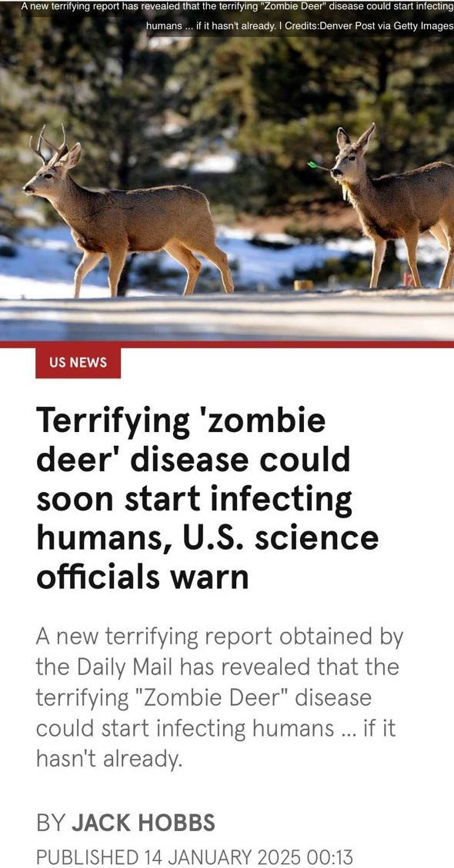
Task: Click 'officials warn' in the headline
Action: click(142, 577)
